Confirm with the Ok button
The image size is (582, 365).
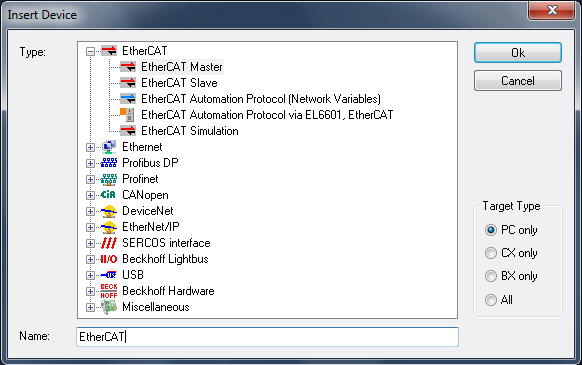pos(518,53)
